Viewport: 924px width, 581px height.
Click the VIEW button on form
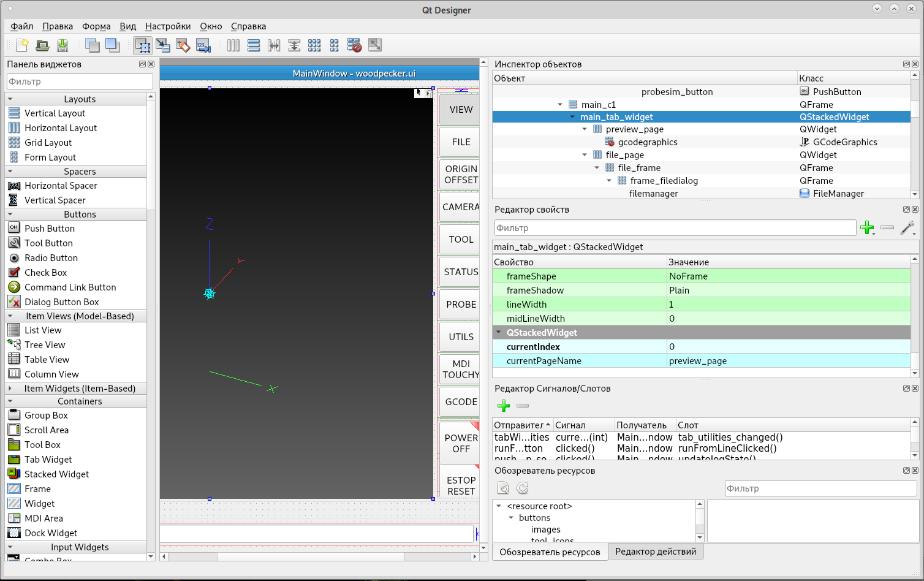click(461, 110)
